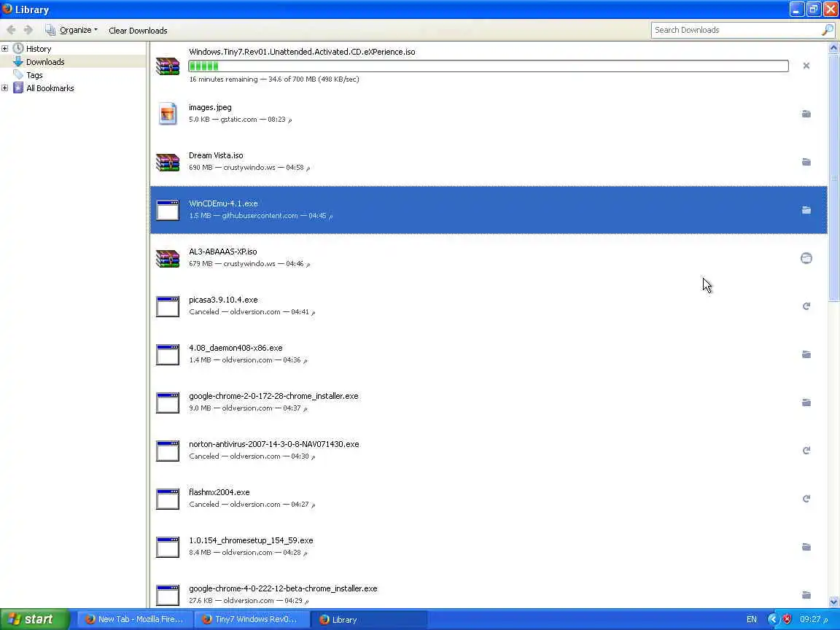Screen dimensions: 840x630
Task: Click the action icon for AL3-ABAAAS-XP.iso
Action: coord(806,258)
